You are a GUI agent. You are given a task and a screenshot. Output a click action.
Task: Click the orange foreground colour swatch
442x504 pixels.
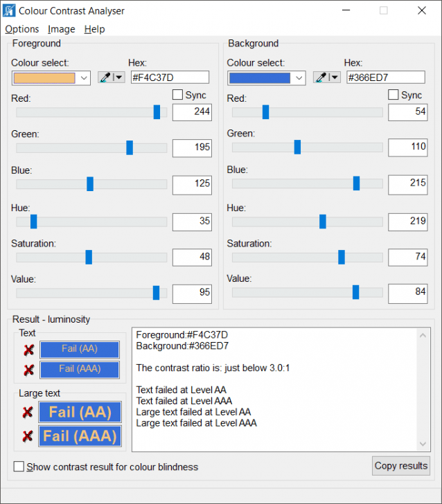(x=44, y=78)
